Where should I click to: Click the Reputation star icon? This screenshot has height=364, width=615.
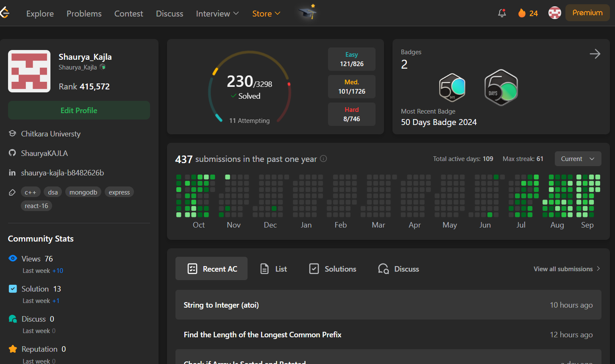point(13,349)
